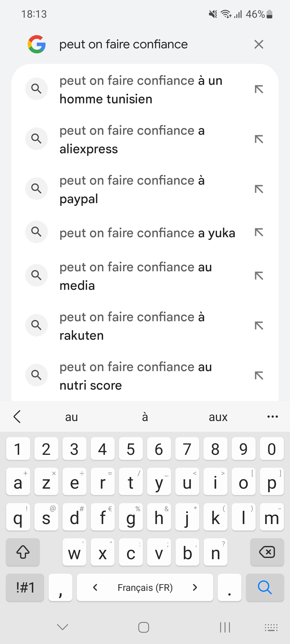Expand more keyboard options with three dots
This screenshot has width=290, height=644.
point(273,417)
